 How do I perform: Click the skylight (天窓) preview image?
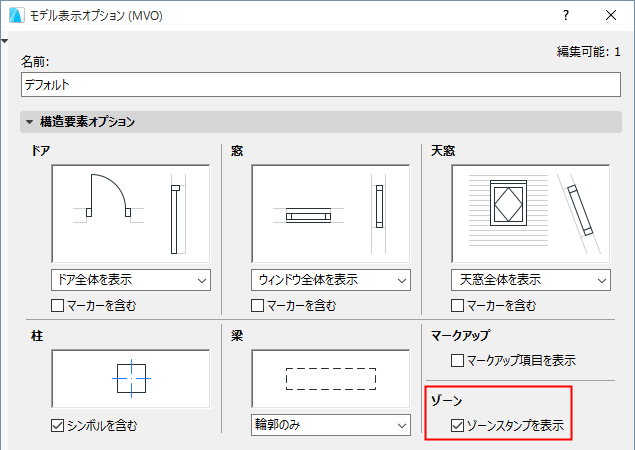click(x=531, y=214)
